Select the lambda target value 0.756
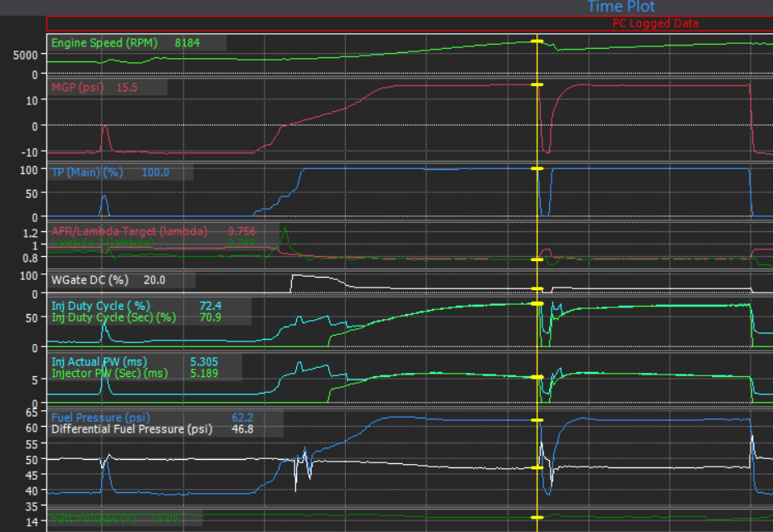Screen dimensions: 773x532 pos(241,231)
